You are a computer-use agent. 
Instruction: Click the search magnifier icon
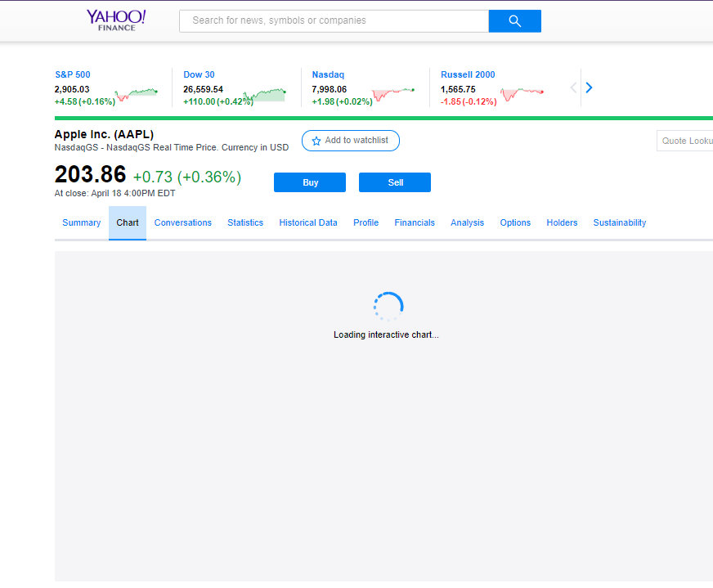click(514, 20)
